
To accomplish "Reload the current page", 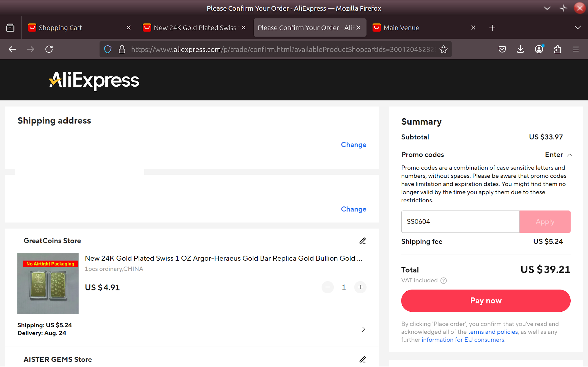I will (x=49, y=49).
